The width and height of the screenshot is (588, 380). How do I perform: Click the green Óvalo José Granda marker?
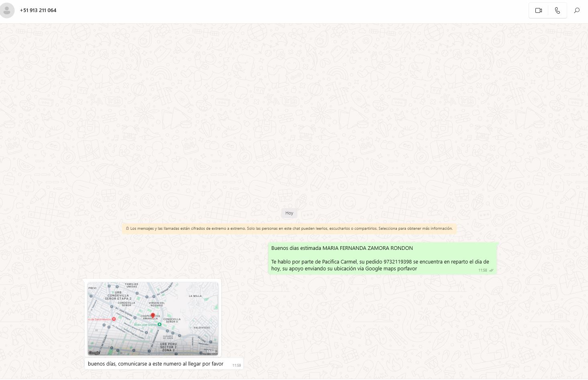(x=159, y=324)
